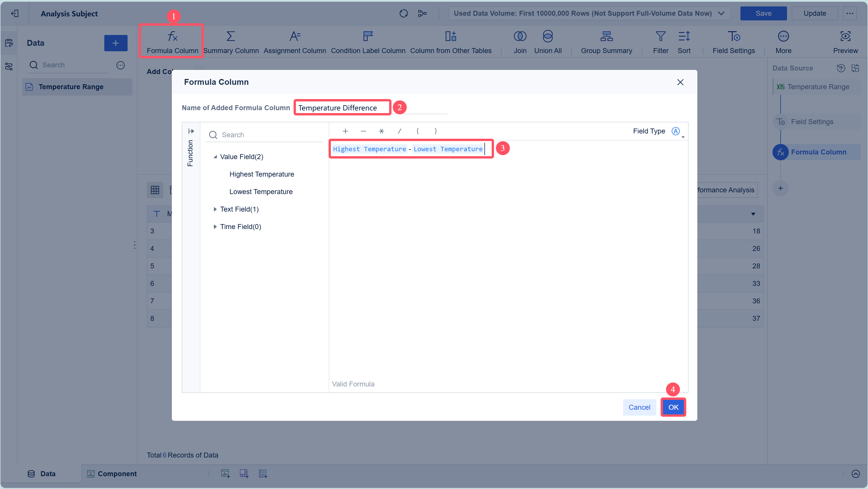The image size is (868, 489).
Task: Collapse the Function panel arrow
Action: [191, 131]
